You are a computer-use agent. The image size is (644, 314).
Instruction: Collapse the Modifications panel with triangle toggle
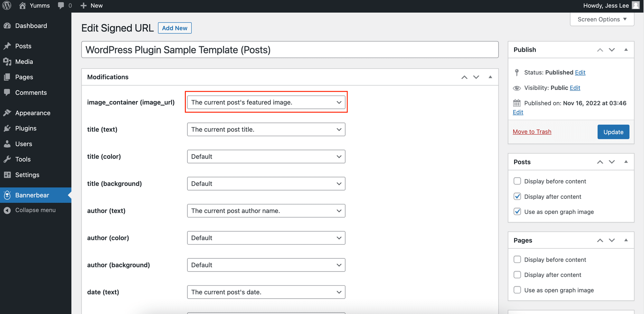pos(490,77)
